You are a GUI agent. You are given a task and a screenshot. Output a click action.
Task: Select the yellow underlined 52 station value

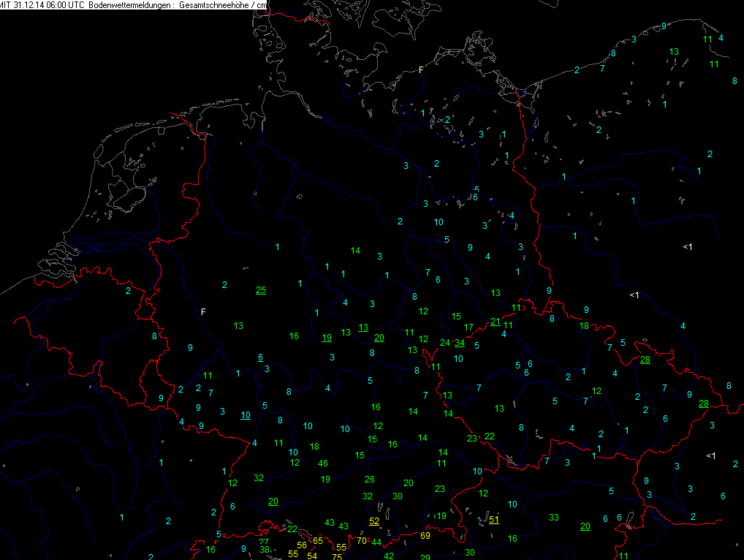pyautogui.click(x=374, y=521)
